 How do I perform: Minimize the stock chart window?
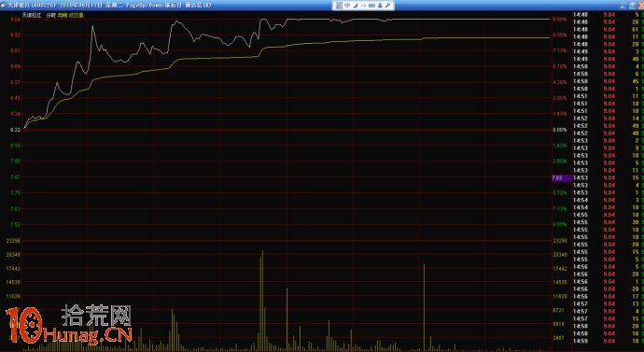623,5
